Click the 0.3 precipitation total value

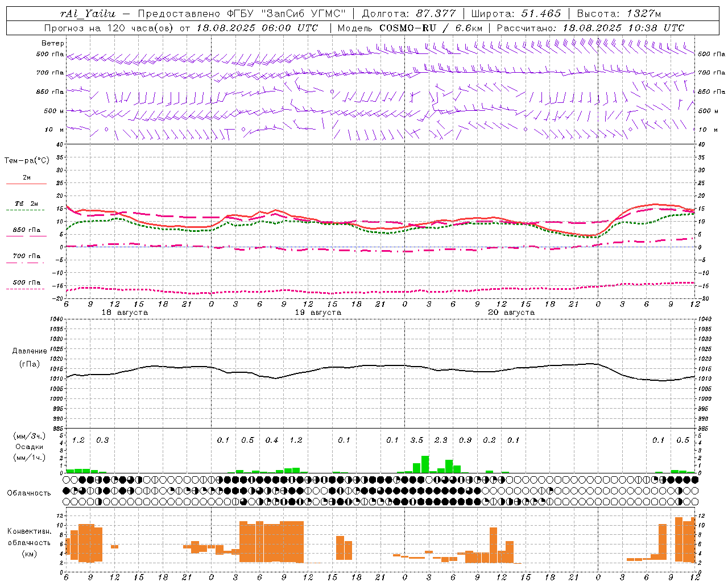pos(102,440)
